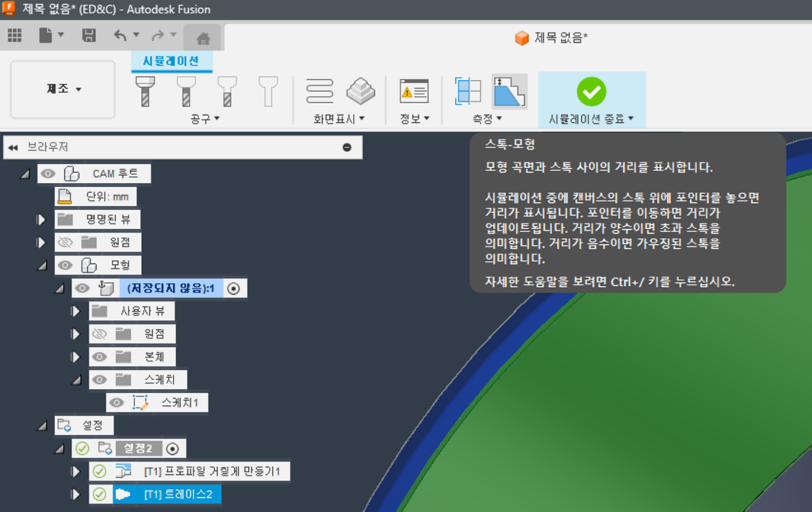Open redo history dropdown arrow
Viewport: 812px width, 512px height.
tap(174, 35)
